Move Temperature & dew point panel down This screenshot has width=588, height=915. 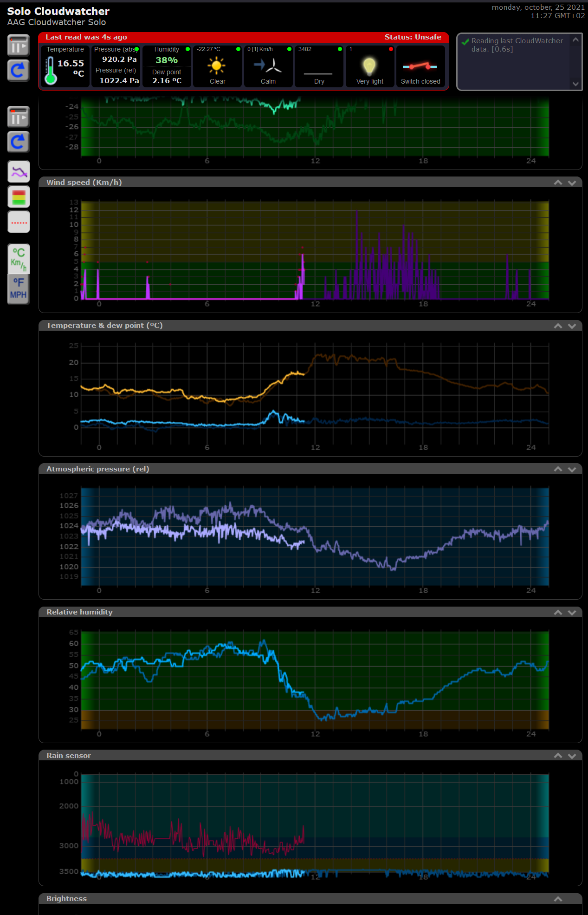pos(572,326)
